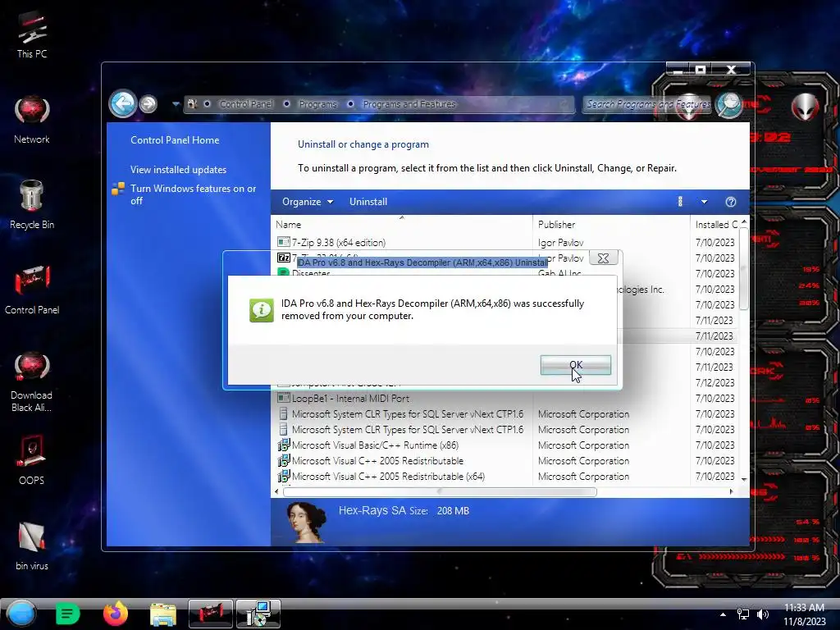Click the Start orb on taskbar
Screen dimensions: 840x630
pos(21,614)
